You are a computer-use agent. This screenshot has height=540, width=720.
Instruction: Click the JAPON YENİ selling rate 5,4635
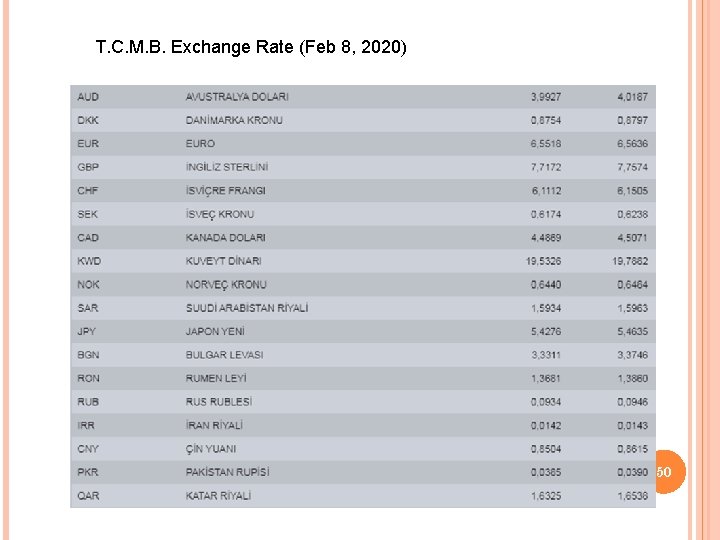(632, 331)
